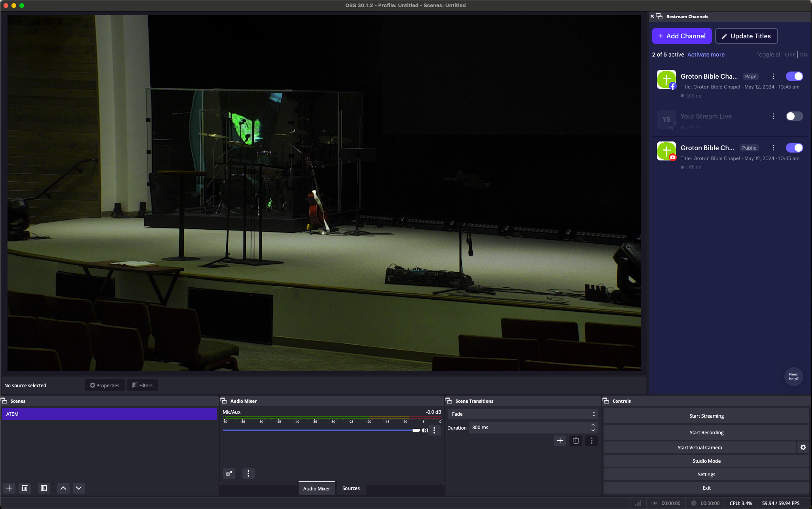Drag the Mic/Aux volume slider
Viewport: 812px width, 509px height.
415,430
